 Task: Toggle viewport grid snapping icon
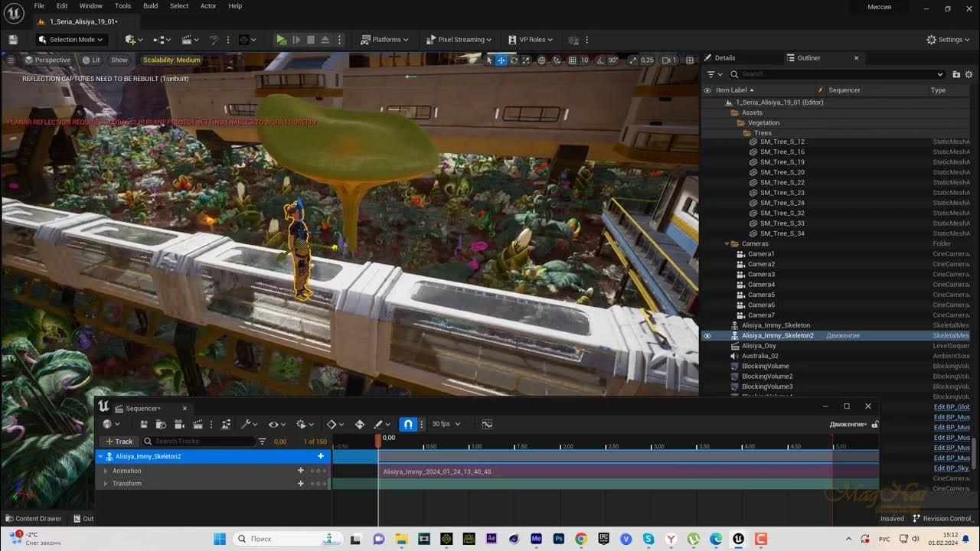(572, 60)
